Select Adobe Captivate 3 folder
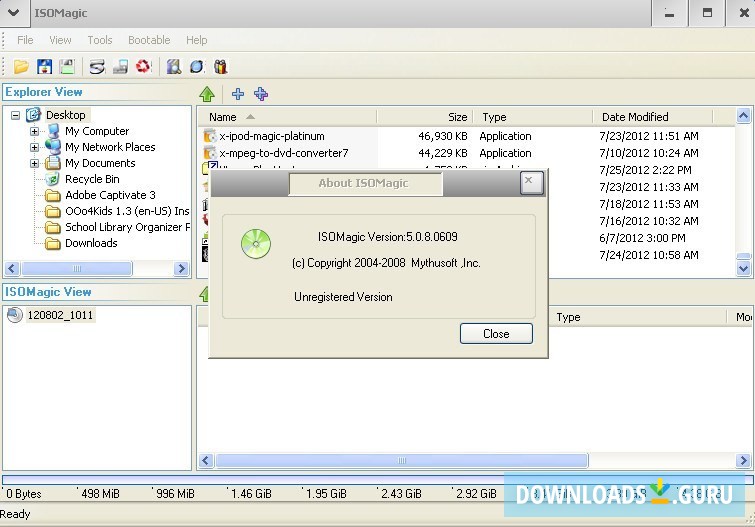This screenshot has height=527, width=755. (110, 195)
